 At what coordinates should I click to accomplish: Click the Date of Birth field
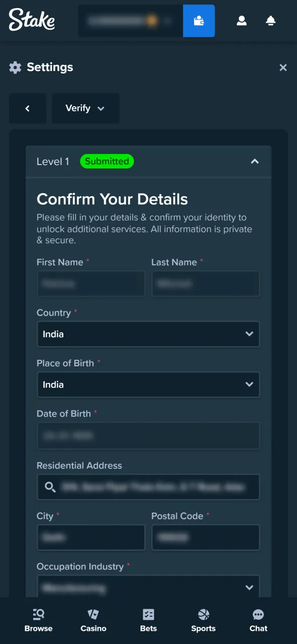tap(148, 436)
